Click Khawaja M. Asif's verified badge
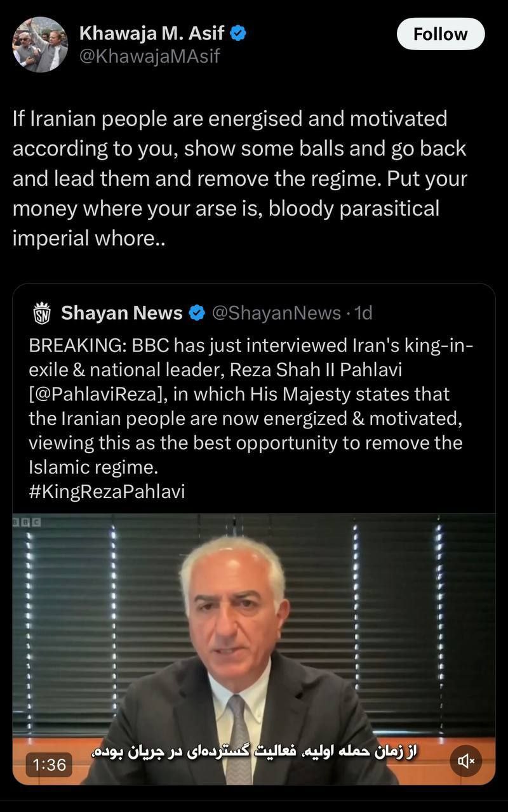This screenshot has height=812, width=508. point(238,34)
